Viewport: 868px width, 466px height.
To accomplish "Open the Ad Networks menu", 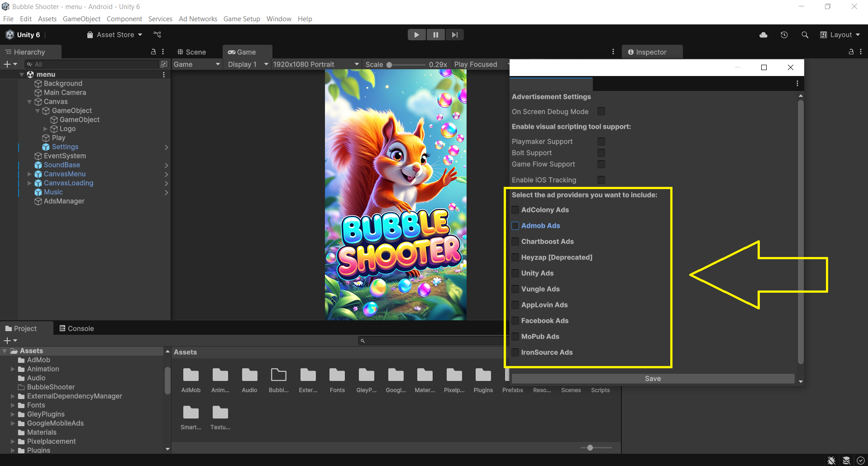I will [198, 19].
